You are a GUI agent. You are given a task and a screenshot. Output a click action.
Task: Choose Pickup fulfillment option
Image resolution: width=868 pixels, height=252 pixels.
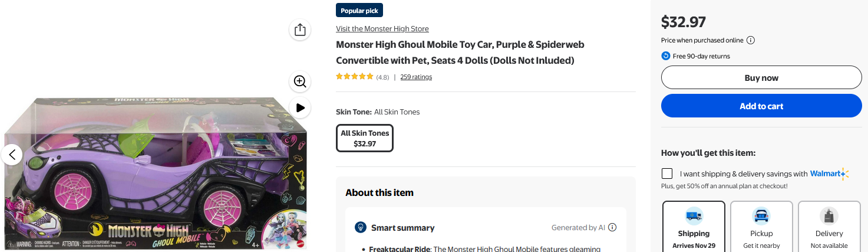[x=761, y=227]
